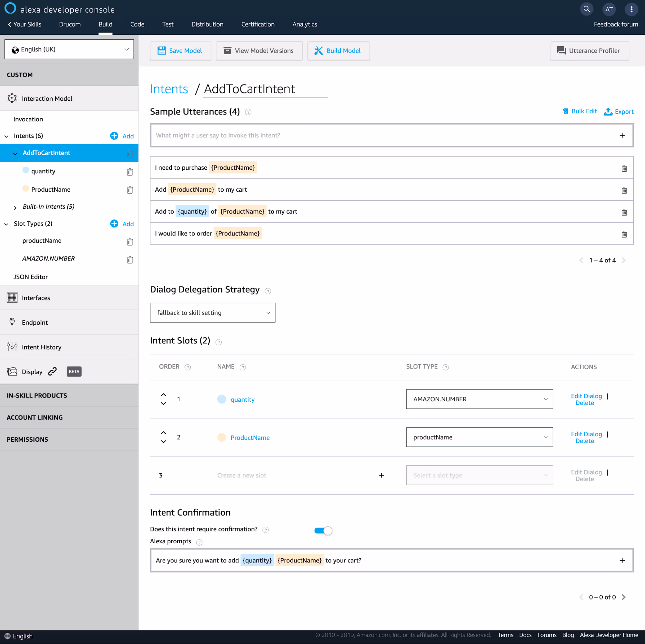Switch to the Code tab
Image resolution: width=645 pixels, height=644 pixels.
tap(137, 25)
